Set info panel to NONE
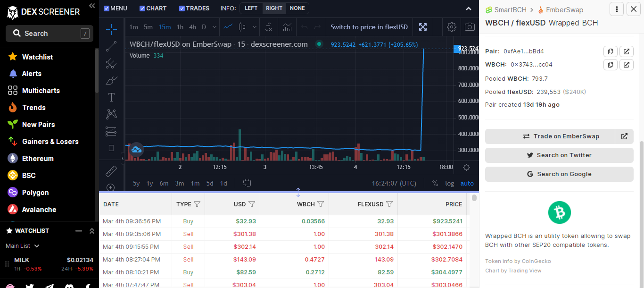 [x=297, y=8]
